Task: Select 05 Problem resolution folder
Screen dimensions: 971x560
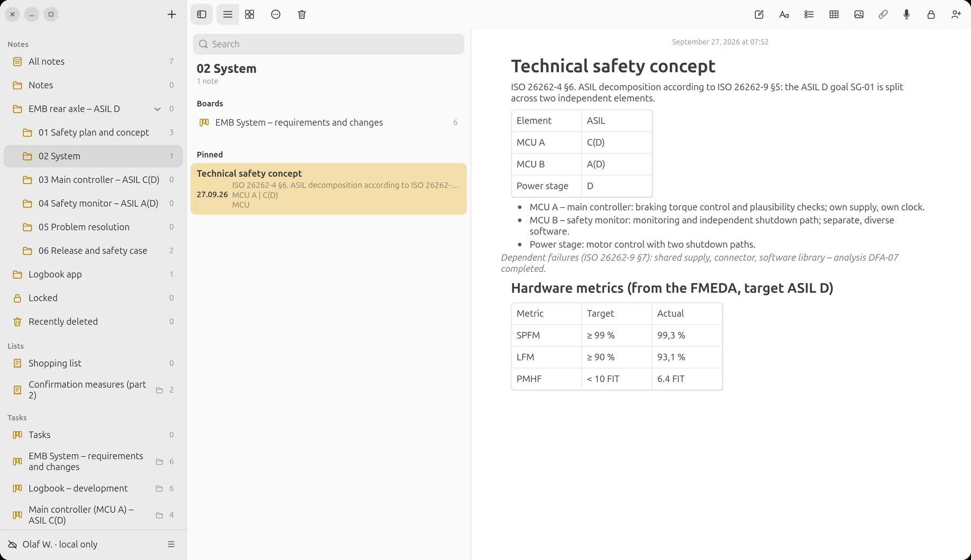Action: [x=93, y=227]
